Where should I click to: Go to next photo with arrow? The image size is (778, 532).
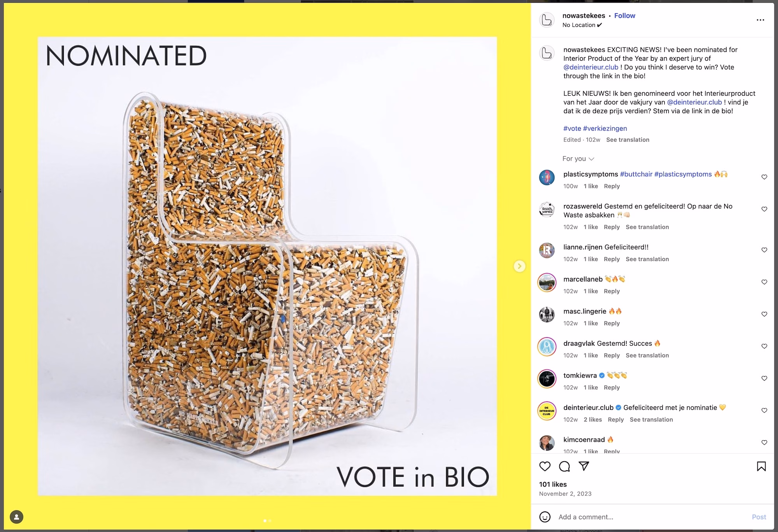point(519,266)
